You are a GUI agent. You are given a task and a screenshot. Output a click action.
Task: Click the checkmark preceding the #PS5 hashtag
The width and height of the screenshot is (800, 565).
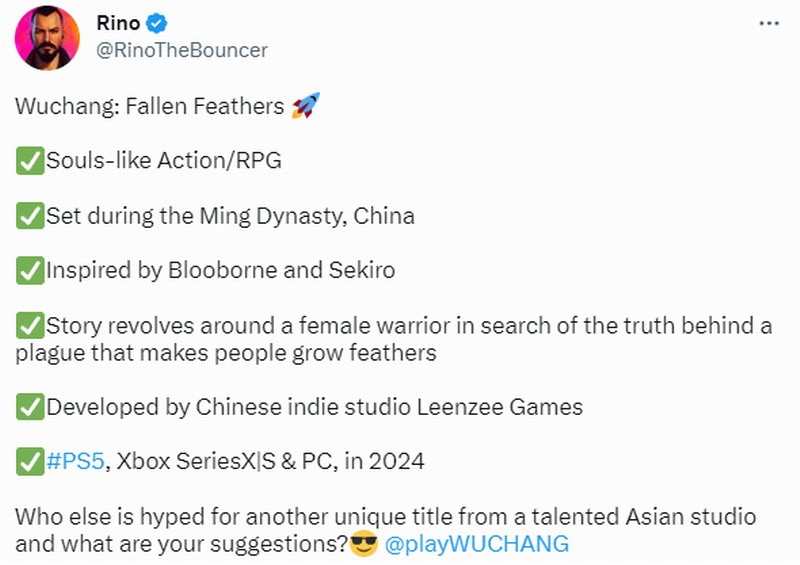click(29, 461)
